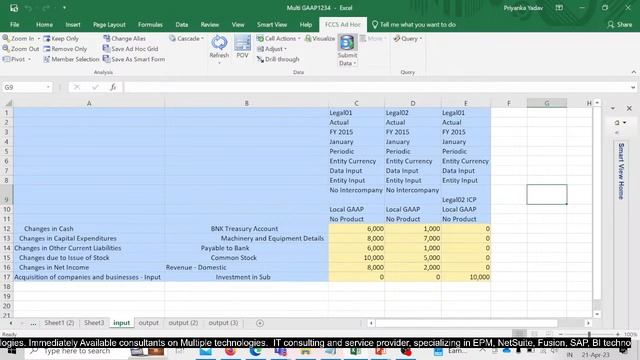The image size is (640, 360).
Task: Open Cell Actions menu
Action: pos(278,38)
